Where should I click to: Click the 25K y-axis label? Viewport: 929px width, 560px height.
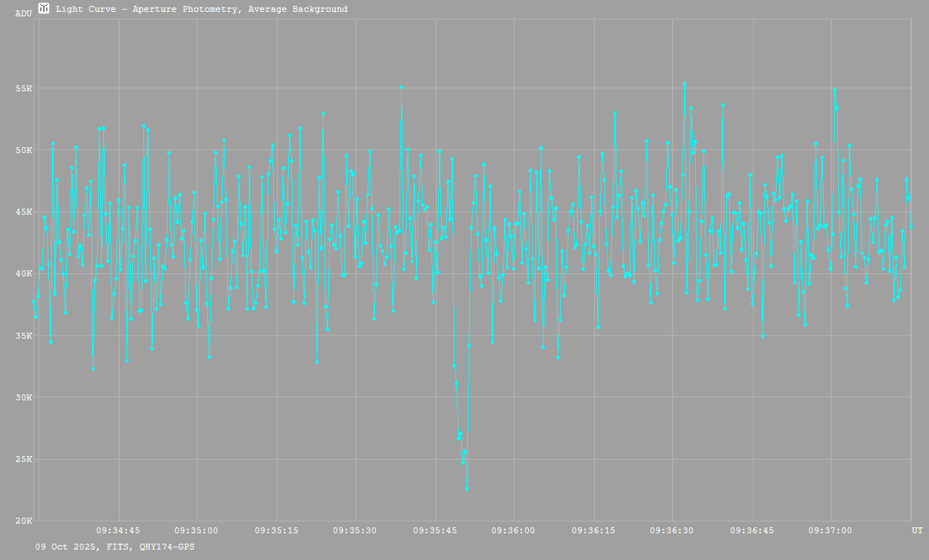24,459
